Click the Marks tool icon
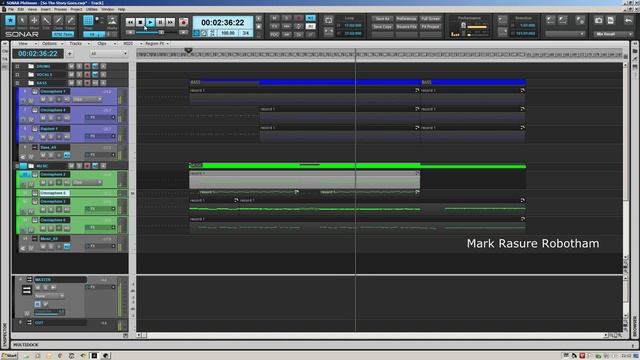This screenshot has height=360, width=640. click(x=112, y=20)
